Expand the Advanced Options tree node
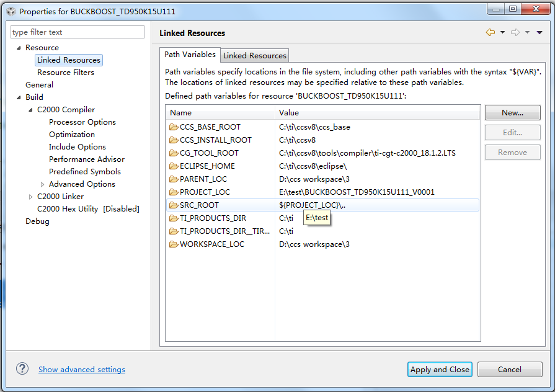 coord(42,184)
